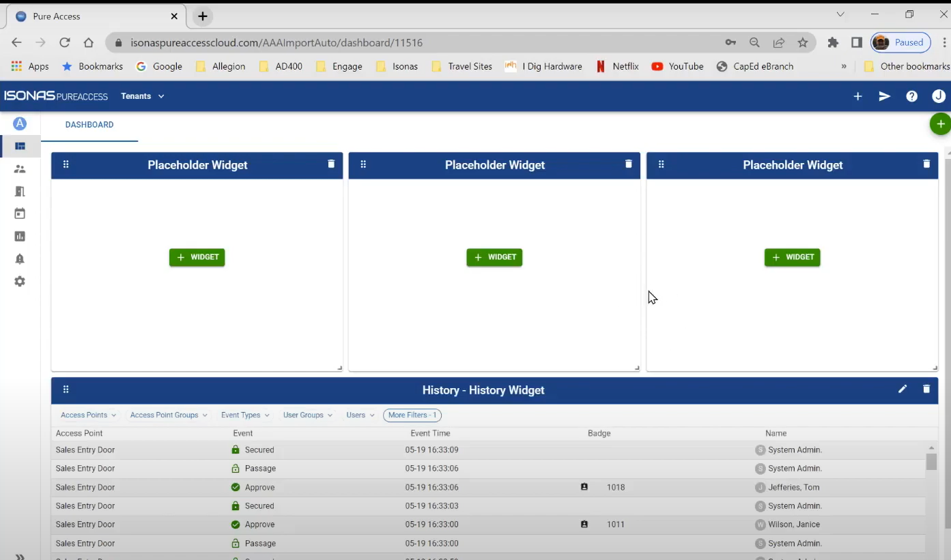Delete the History Widget
Screen dimensions: 951x560
926,389
